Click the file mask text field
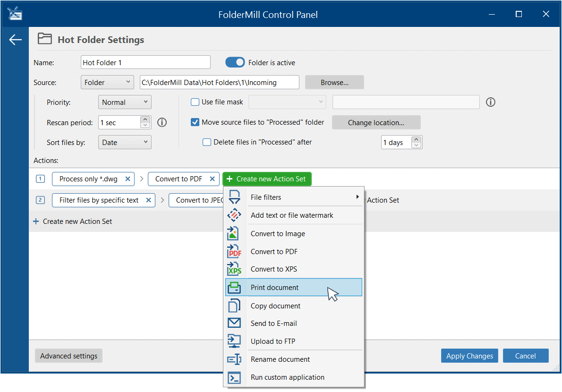The width and height of the screenshot is (562, 392). 406,102
